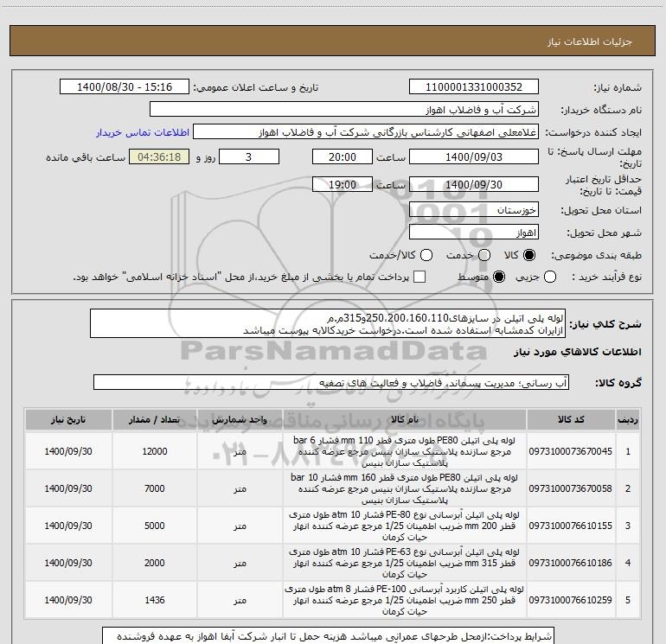This screenshot has height=644, width=666.
Task: Select the کالا radio button
Action: pos(529,255)
